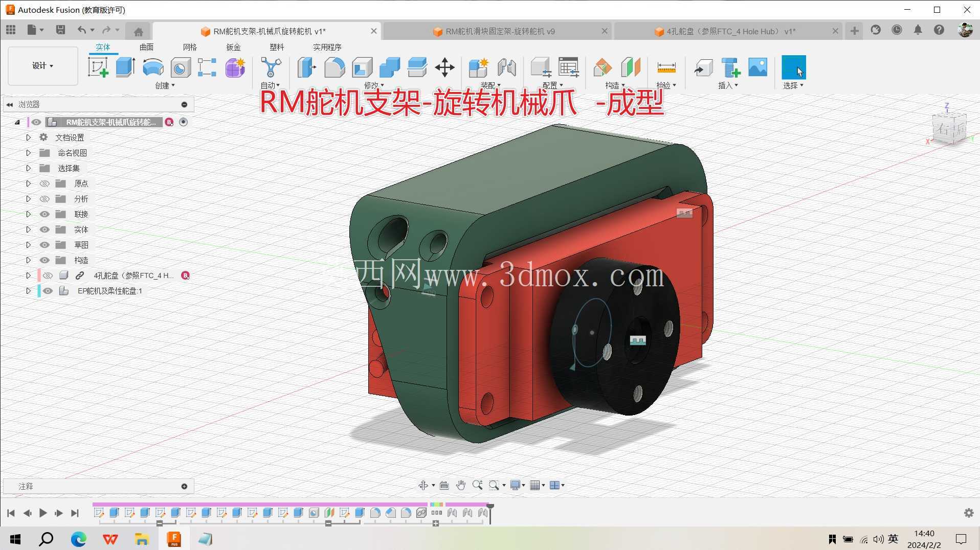This screenshot has width=980, height=550.
Task: Click the Zoom magnifier tool
Action: tap(477, 485)
